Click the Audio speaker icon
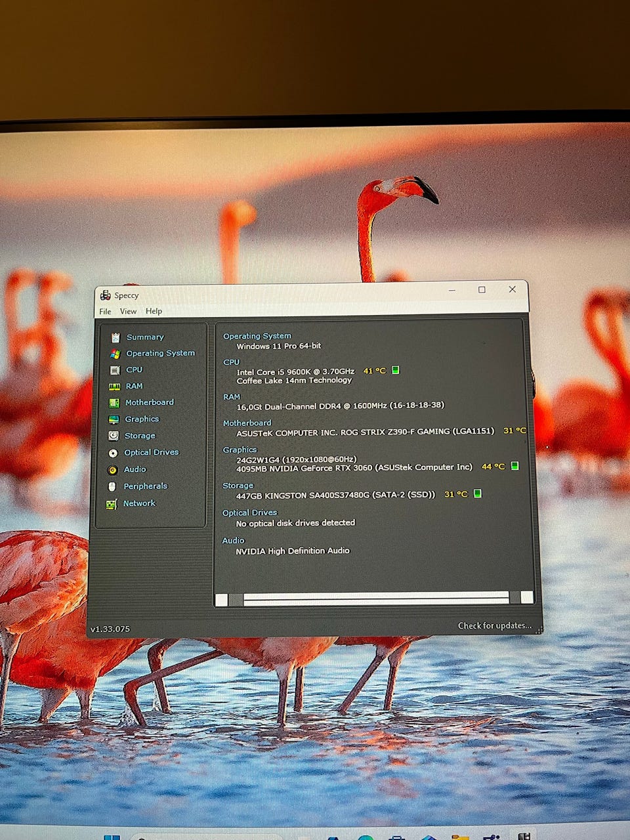 pyautogui.click(x=112, y=470)
